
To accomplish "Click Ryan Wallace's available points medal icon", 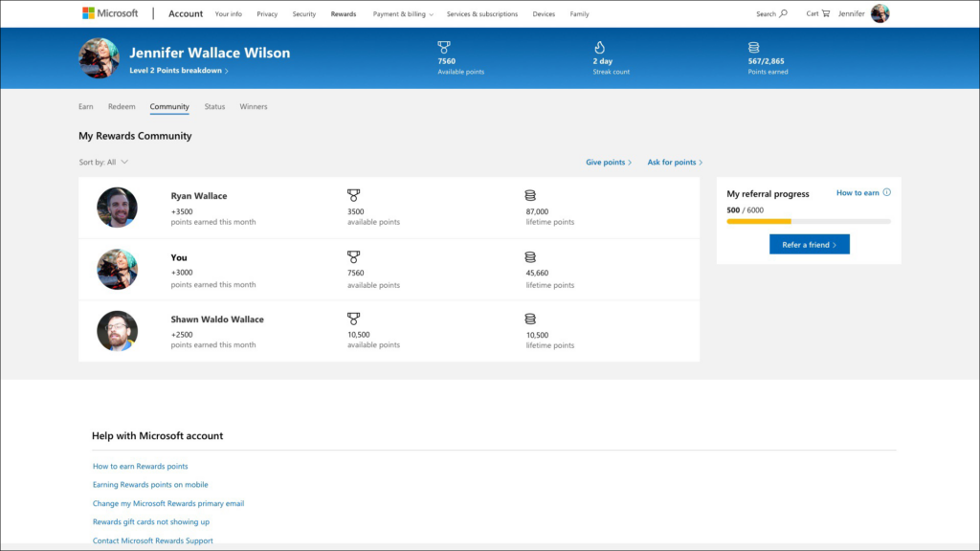I will pyautogui.click(x=354, y=195).
